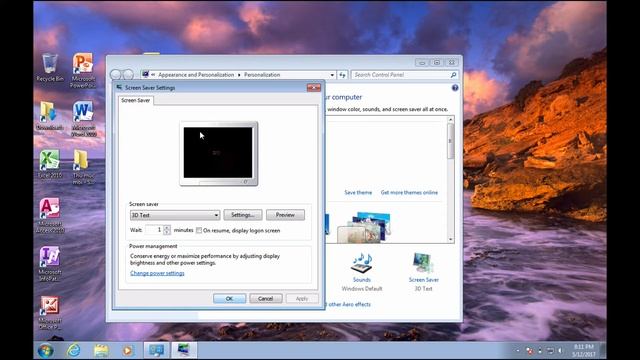Click the Personalization breadcrumb
This screenshot has width=640, height=360.
pos(262,75)
